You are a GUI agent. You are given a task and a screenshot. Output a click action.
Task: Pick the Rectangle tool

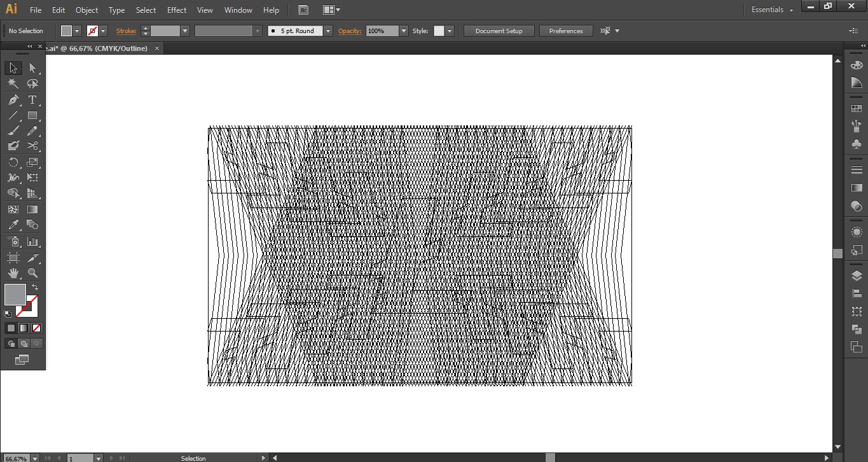[x=32, y=116]
